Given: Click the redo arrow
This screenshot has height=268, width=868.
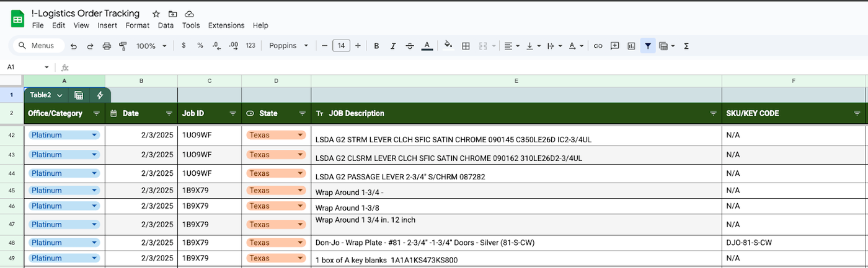Looking at the screenshot, I should (x=90, y=46).
